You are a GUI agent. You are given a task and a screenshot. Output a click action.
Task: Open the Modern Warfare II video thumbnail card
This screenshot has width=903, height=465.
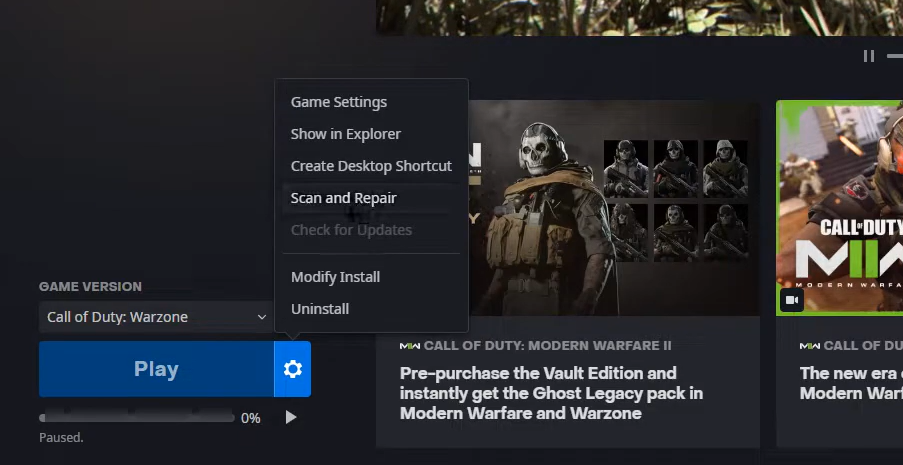click(x=840, y=208)
